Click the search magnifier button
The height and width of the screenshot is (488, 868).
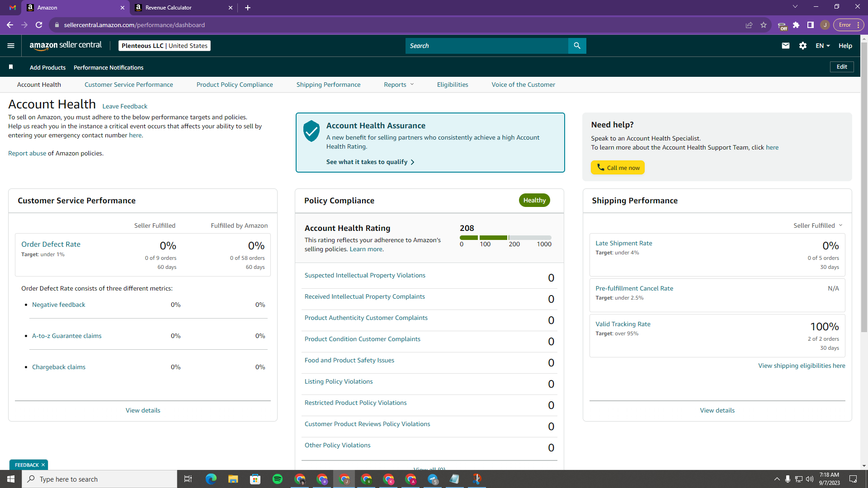[x=577, y=46]
